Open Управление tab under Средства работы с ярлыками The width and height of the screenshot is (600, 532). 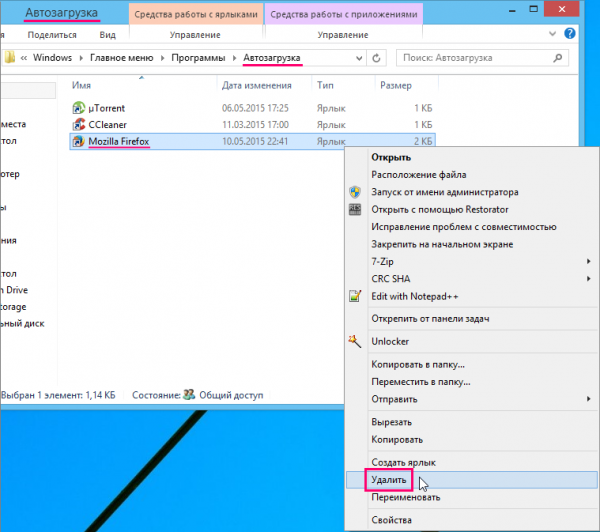[195, 35]
